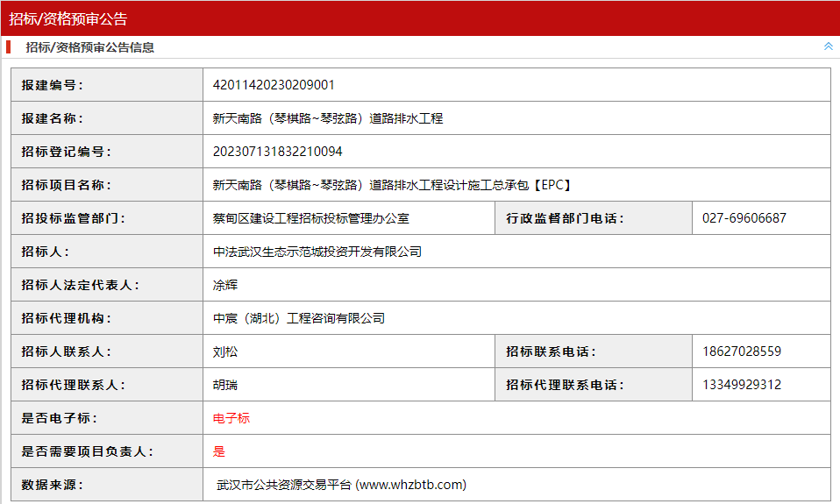Select phone number 13349929312

(x=742, y=385)
